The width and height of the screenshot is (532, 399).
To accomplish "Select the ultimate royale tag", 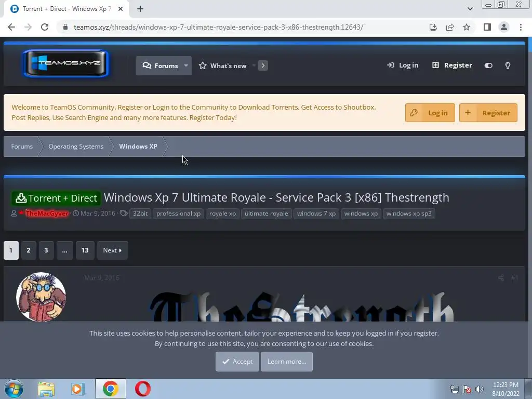I will pyautogui.click(x=267, y=214).
